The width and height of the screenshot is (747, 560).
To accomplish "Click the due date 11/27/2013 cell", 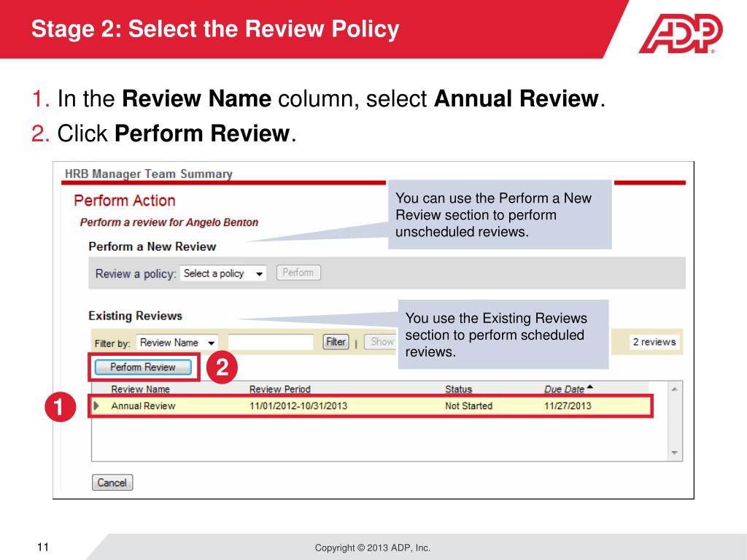I will pos(568,406).
